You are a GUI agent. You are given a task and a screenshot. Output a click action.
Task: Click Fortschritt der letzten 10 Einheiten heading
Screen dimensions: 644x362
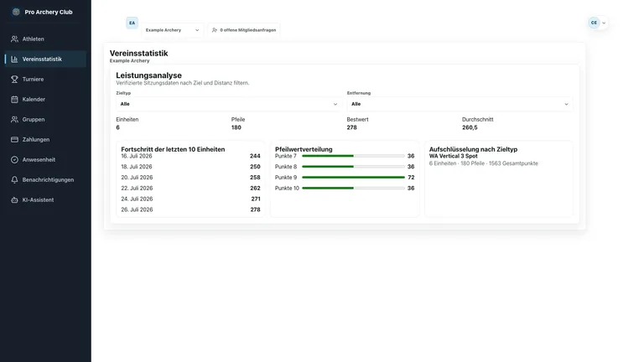(x=173, y=149)
